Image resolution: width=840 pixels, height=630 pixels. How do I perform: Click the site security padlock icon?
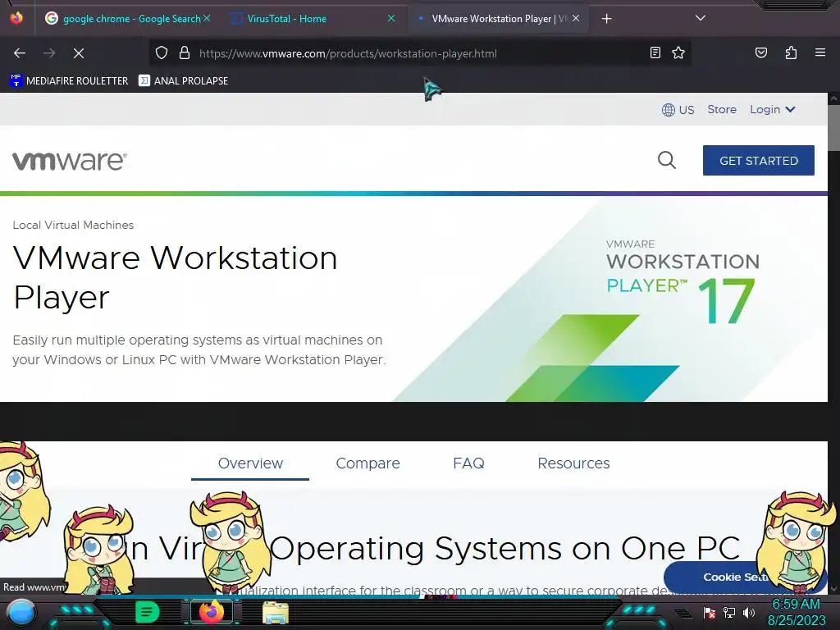point(185,52)
